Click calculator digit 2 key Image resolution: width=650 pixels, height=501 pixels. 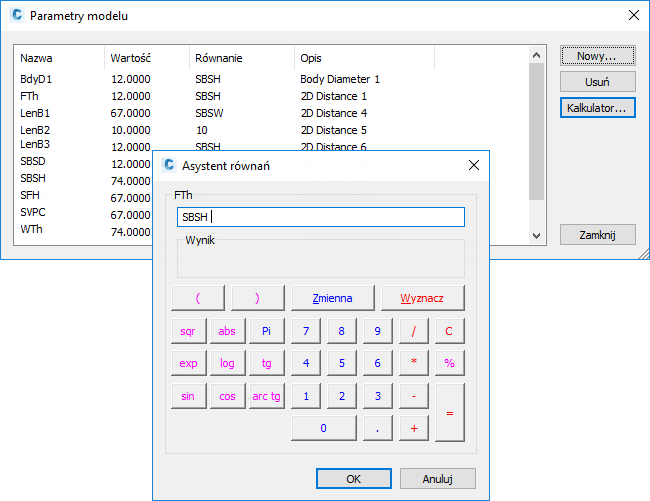(x=342, y=396)
